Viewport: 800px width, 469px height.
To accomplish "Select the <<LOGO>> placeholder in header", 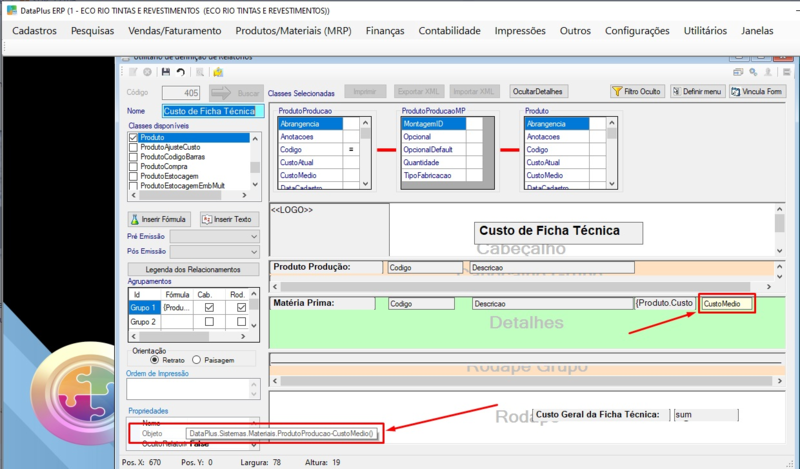I will pyautogui.click(x=329, y=230).
